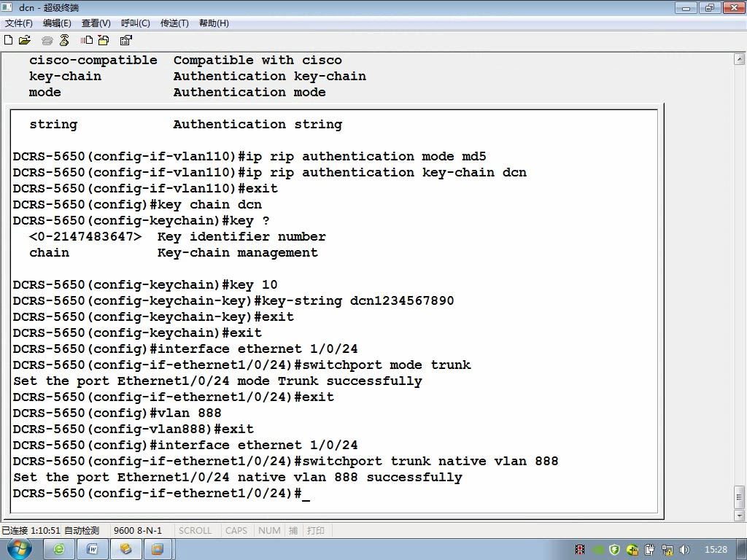Click the '自动检测' status bar entry
The width and height of the screenshot is (747, 560).
[x=82, y=531]
